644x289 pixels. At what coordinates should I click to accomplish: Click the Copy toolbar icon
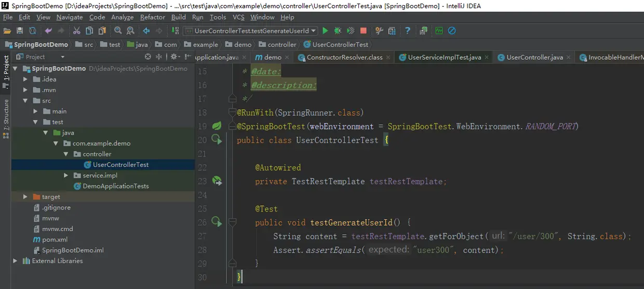(90, 31)
